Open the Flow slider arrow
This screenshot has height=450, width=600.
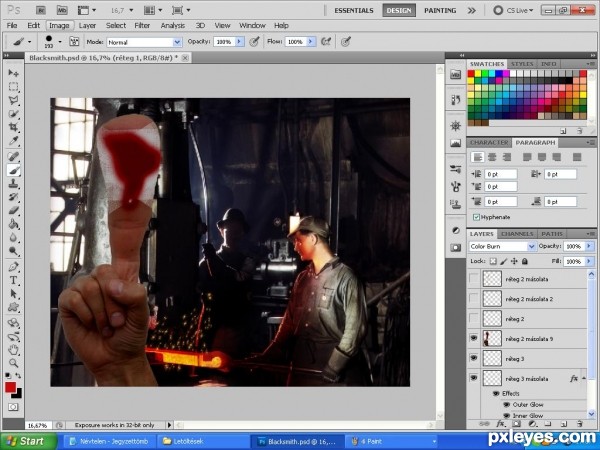(x=311, y=41)
